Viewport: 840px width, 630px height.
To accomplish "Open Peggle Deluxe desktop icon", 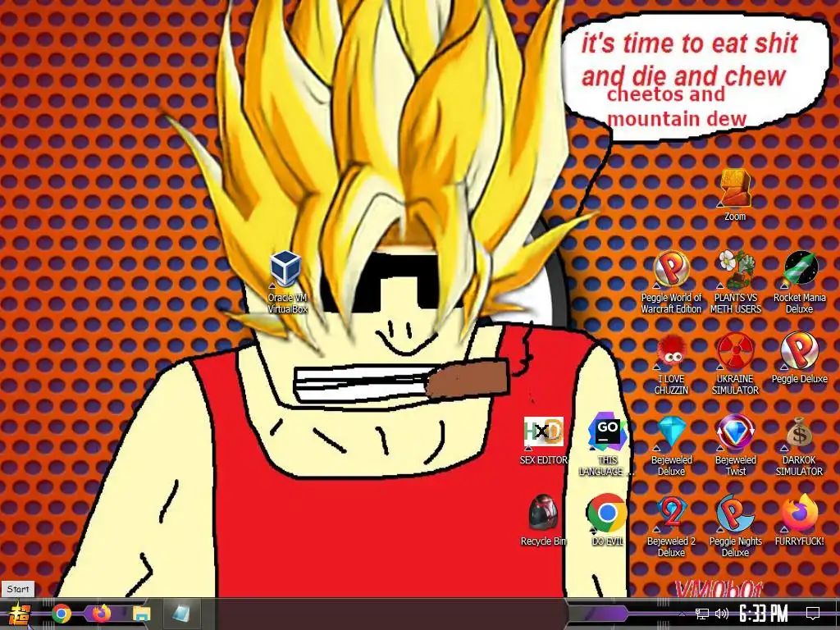I will pyautogui.click(x=799, y=358).
